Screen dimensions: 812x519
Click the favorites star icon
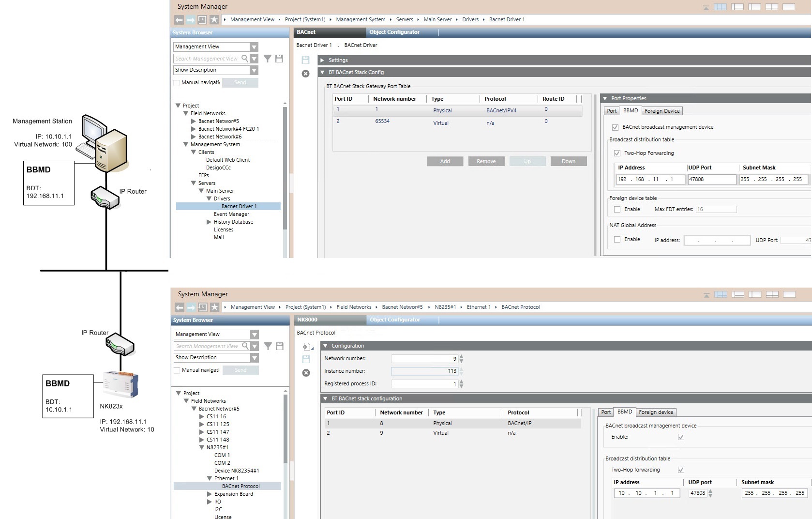(213, 19)
